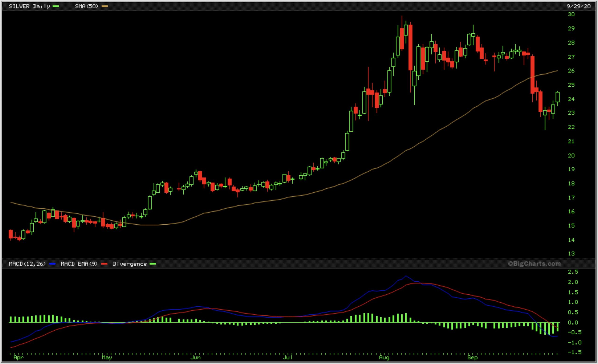Click the BigCharts.com watermark
This screenshot has height=364, width=598.
click(x=534, y=264)
